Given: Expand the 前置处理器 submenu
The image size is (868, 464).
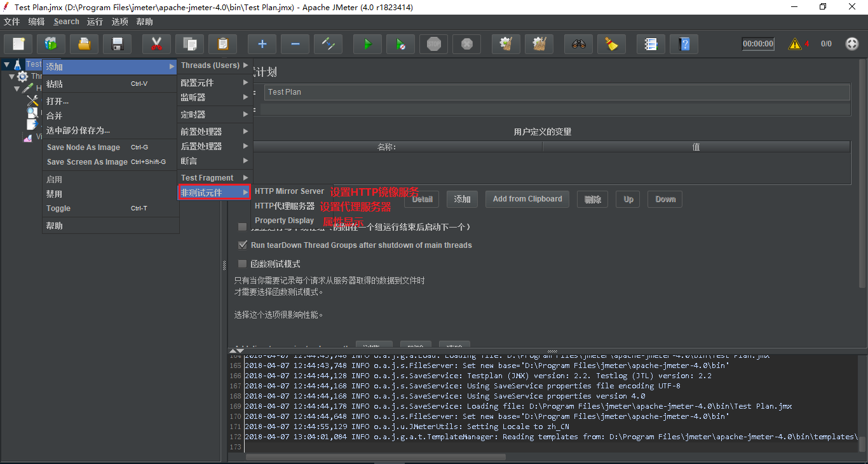Looking at the screenshot, I should 215,132.
